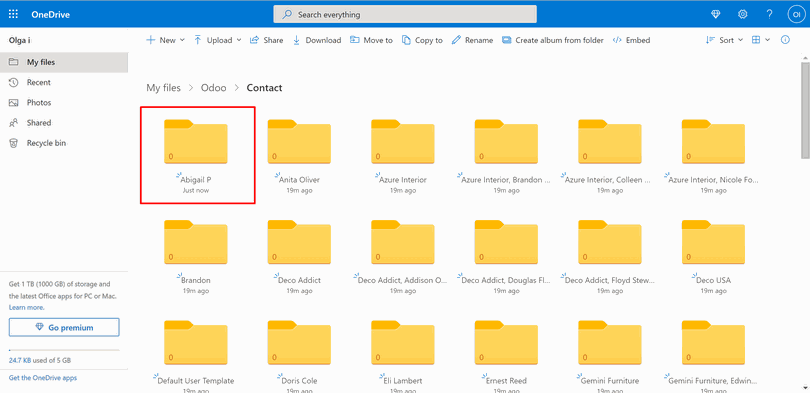Image resolution: width=810 pixels, height=393 pixels.
Task: Select Recent in the sidebar
Action: coord(64,82)
